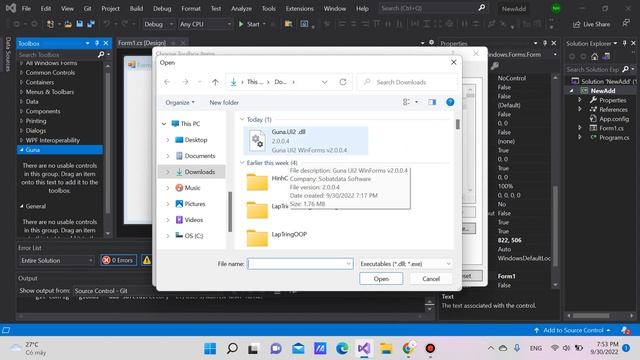Toggle the warnings filter in Error List
Screen dimensions: 640x360
147,260
